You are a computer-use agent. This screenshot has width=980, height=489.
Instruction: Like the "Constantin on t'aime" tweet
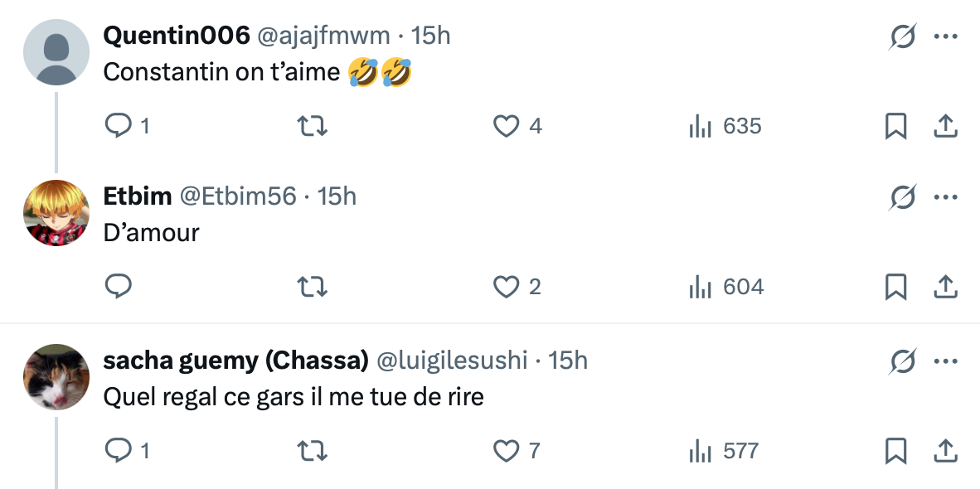(x=506, y=126)
